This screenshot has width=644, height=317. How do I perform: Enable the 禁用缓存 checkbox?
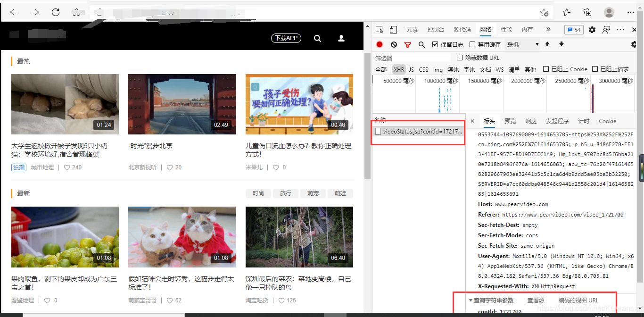tap(472, 44)
